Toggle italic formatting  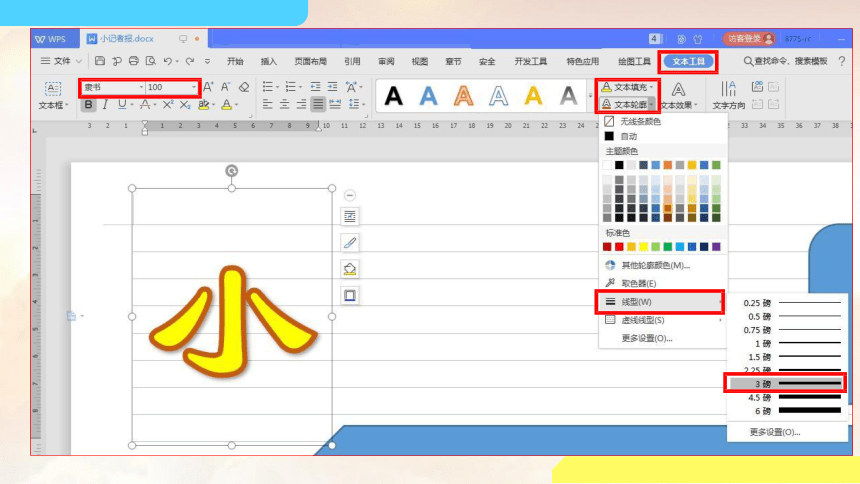[105, 104]
